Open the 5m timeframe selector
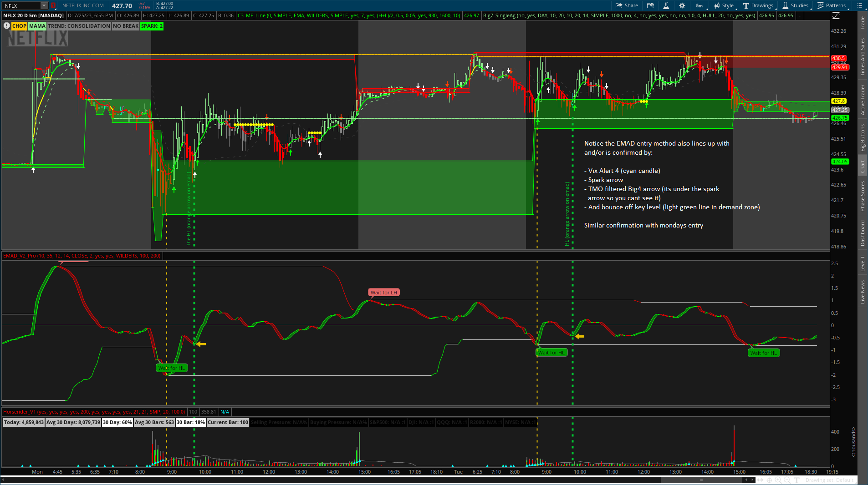This screenshot has height=485, width=868. pos(699,5)
